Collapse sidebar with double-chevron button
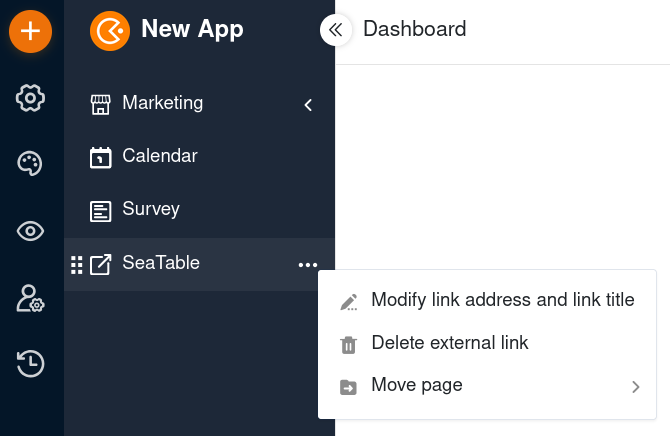Screen dimensions: 670x436 coord(336,30)
